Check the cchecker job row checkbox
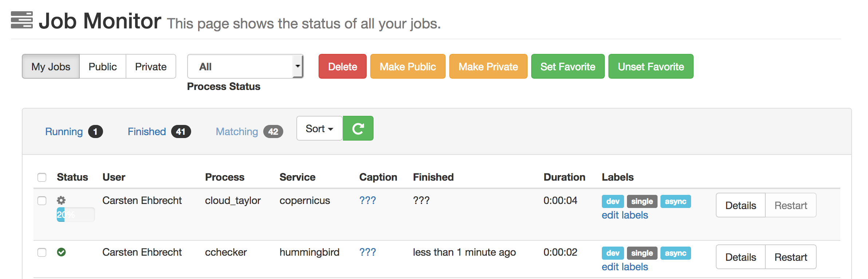 pos(42,252)
